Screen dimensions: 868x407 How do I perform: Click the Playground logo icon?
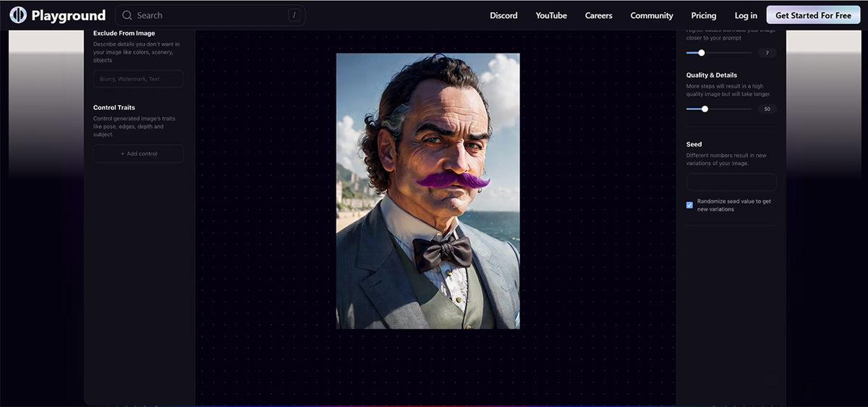[18, 15]
